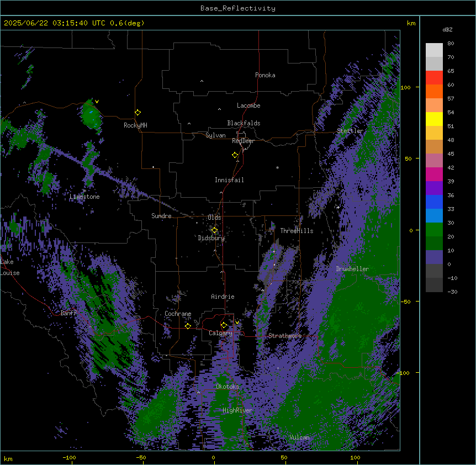This screenshot has height=465, width=476.
Task: Pick the red 60-65 dBZ legend swatch
Action: [x=434, y=78]
